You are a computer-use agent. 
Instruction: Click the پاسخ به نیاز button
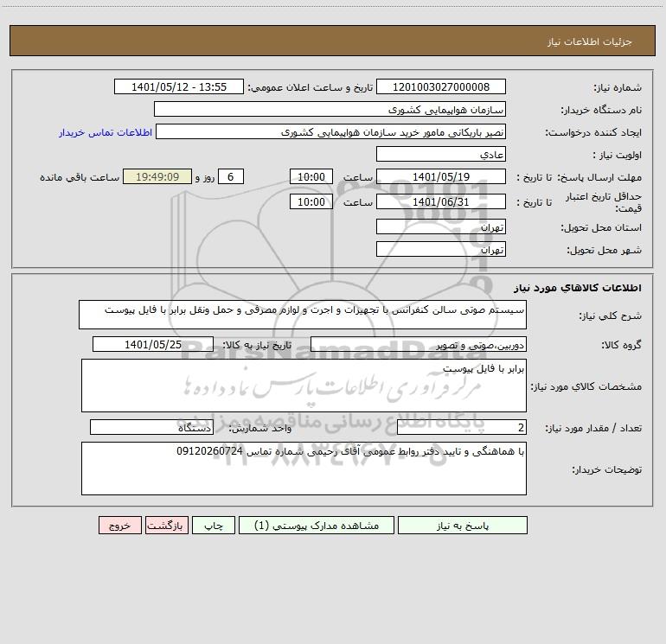pos(462,525)
